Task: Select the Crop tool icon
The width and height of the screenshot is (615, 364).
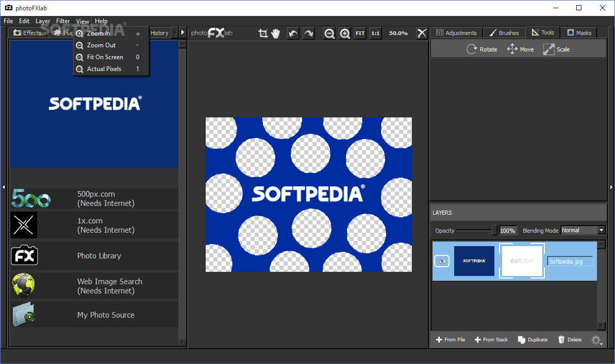Action: click(263, 33)
